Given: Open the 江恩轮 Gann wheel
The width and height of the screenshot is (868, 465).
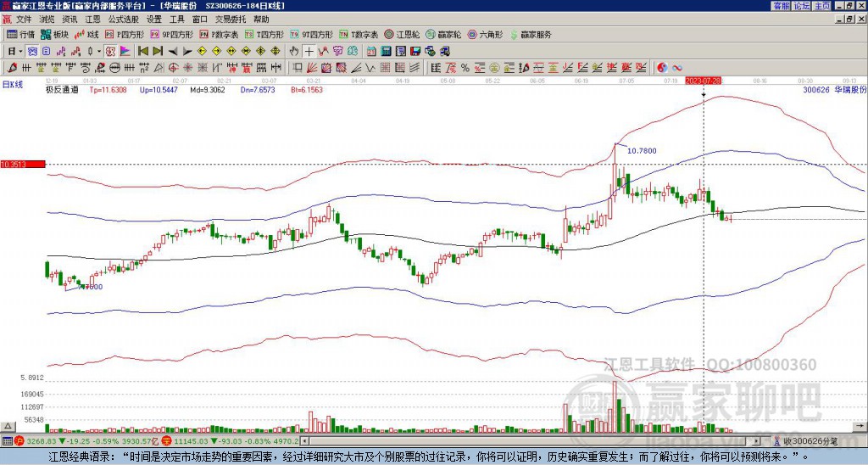Looking at the screenshot, I should [403, 34].
